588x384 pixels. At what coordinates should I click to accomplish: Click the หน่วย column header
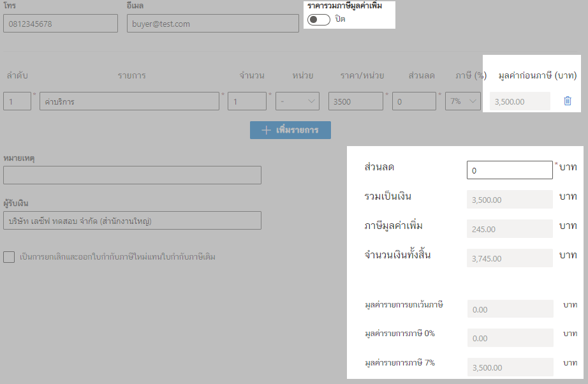(x=303, y=75)
